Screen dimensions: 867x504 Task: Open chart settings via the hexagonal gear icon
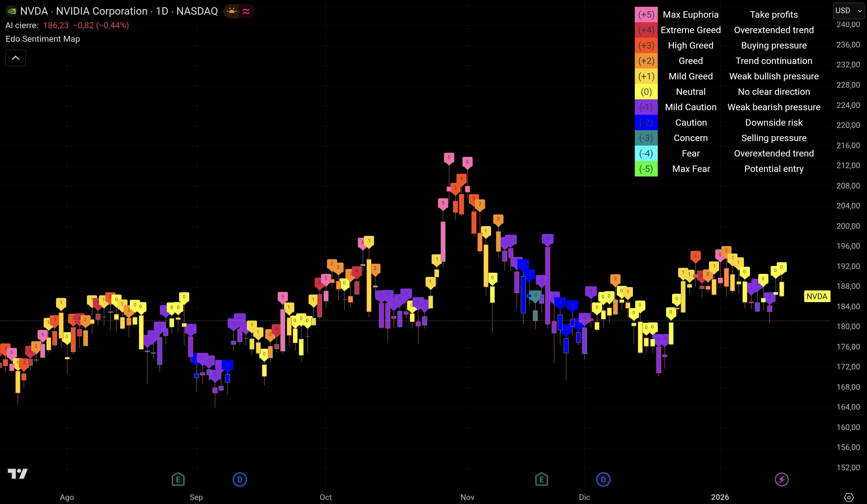[849, 497]
